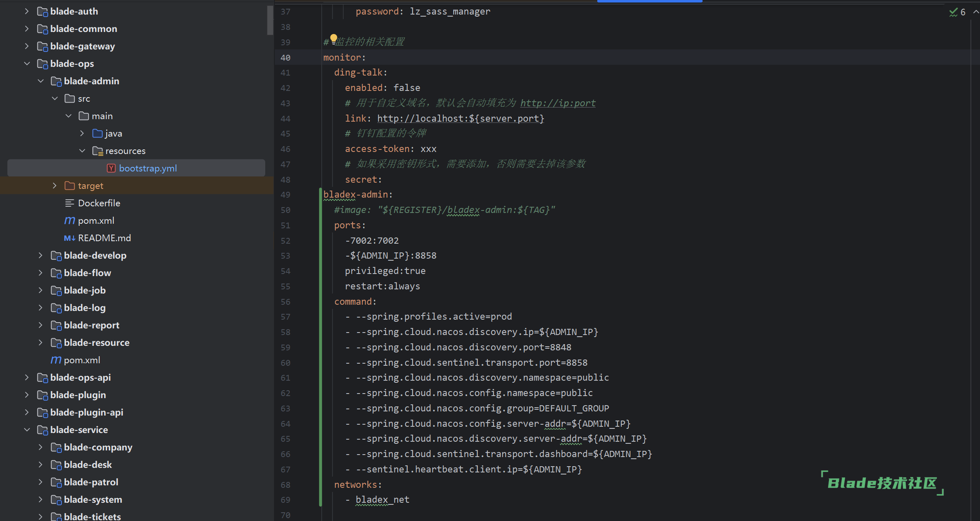Screen dimensions: 980x521
Task: Click the blade-plugin module folder icon
Action: [42, 395]
